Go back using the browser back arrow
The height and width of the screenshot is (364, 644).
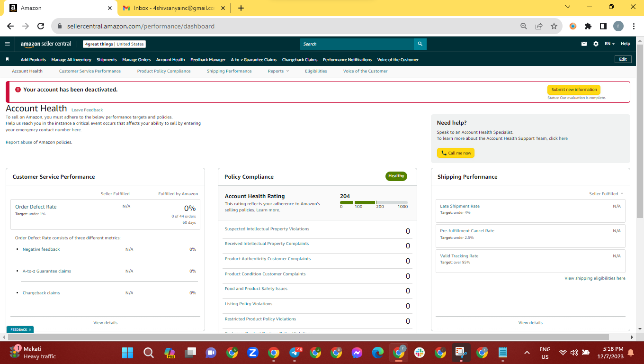10,26
